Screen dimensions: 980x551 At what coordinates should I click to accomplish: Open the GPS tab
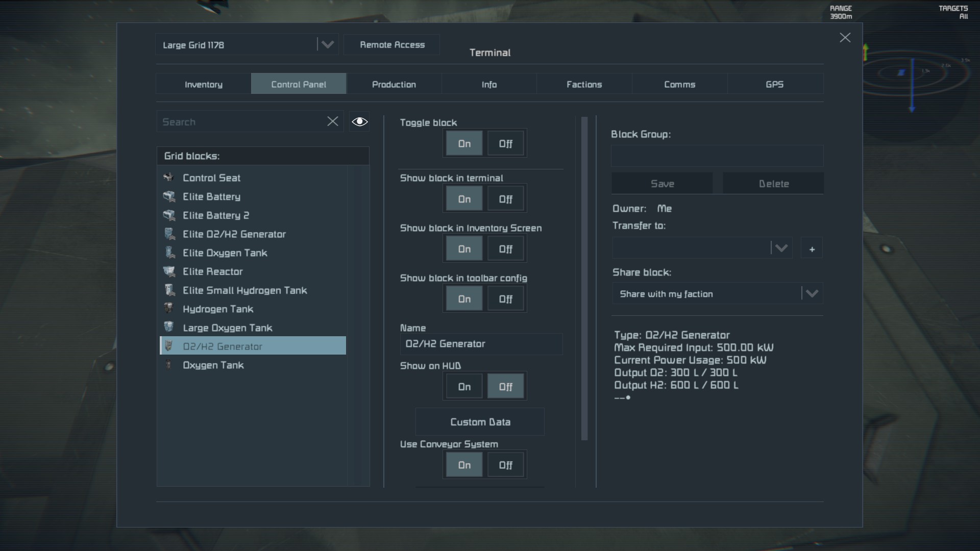774,84
